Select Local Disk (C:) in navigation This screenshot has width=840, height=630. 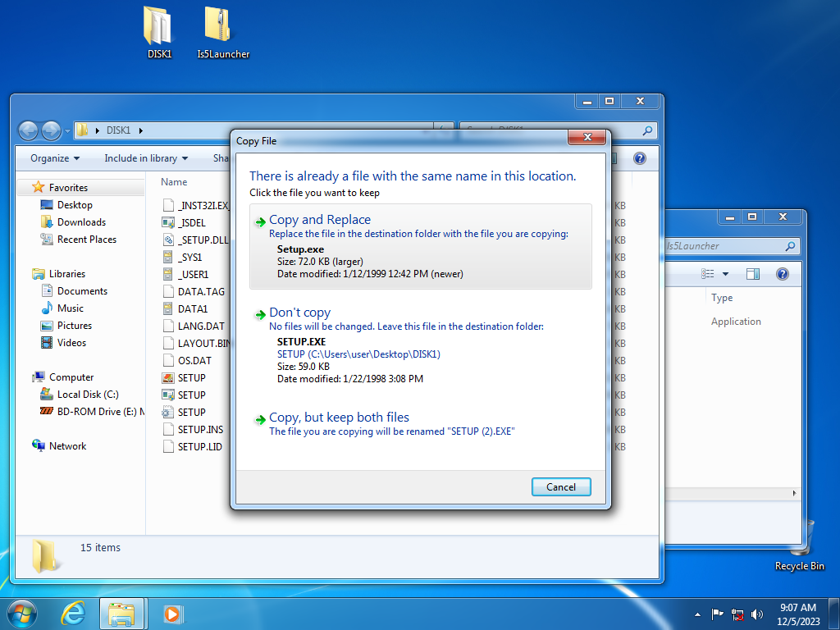[x=88, y=395]
